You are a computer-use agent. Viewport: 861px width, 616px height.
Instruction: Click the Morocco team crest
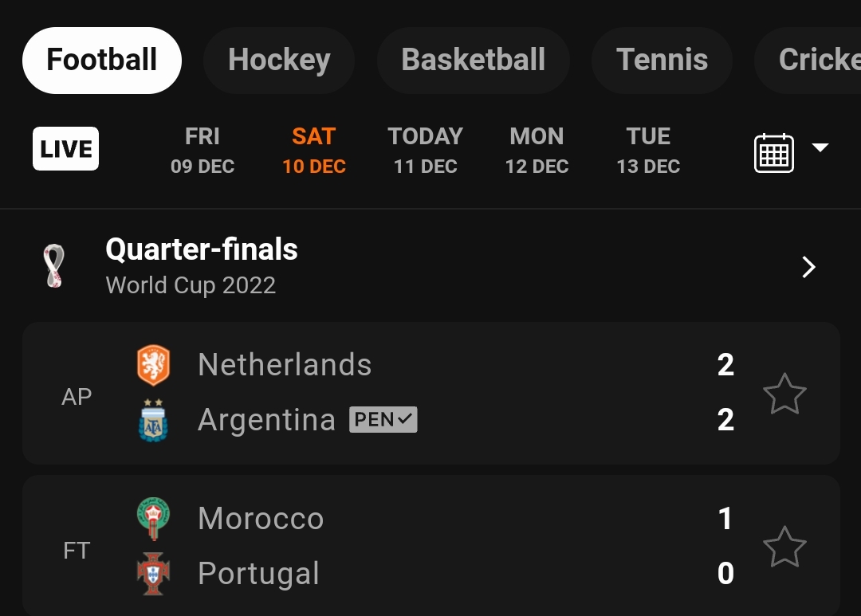tap(153, 519)
